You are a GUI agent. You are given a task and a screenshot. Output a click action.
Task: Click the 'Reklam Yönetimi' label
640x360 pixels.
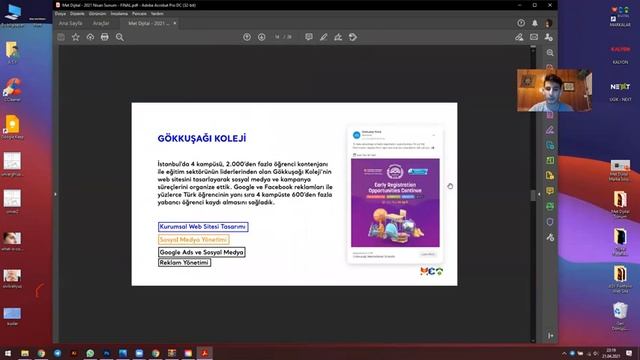tap(184, 262)
